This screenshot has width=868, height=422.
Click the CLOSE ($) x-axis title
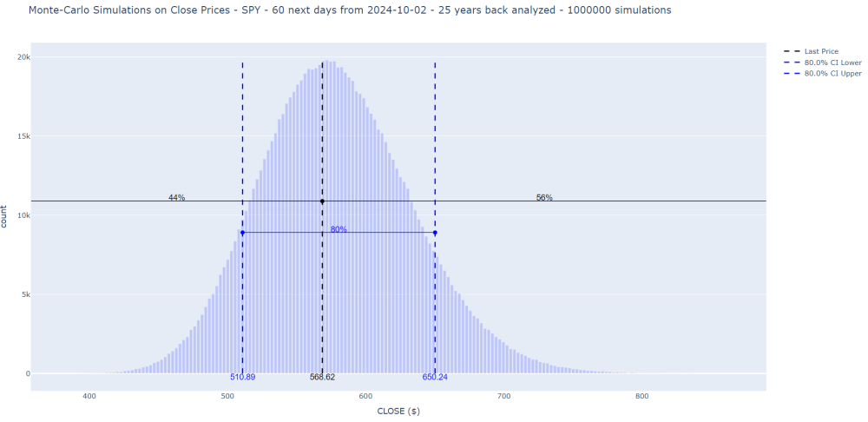coord(398,412)
